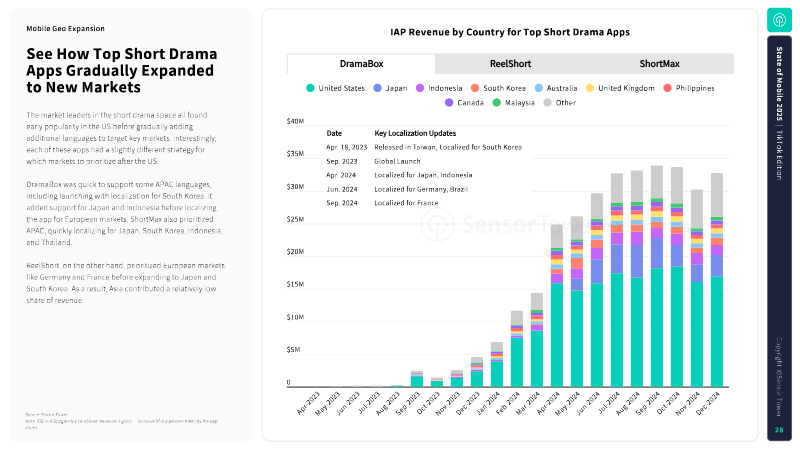Image resolution: width=800 pixels, height=450 pixels.
Task: Click the Philippines legend dot
Action: [x=668, y=88]
